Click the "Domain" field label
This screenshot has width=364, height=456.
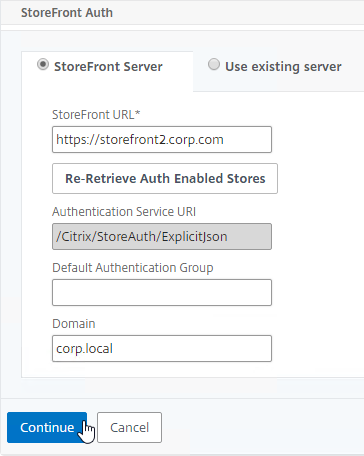pos(74,324)
